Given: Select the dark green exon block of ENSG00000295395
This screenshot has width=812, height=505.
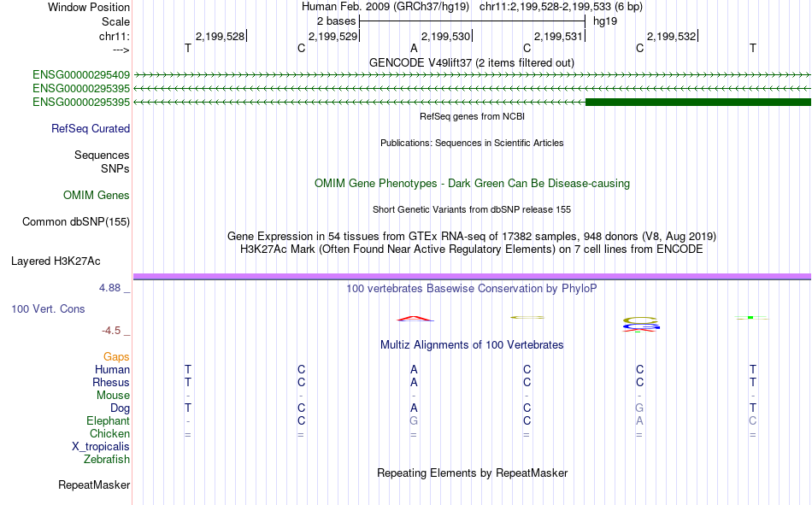Looking at the screenshot, I should pos(698,102).
